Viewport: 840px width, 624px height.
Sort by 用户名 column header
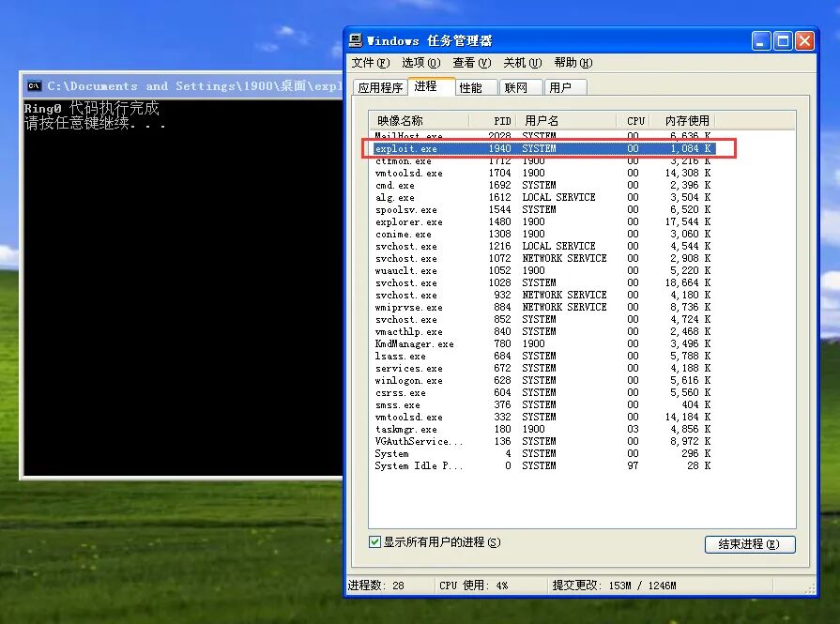click(566, 120)
